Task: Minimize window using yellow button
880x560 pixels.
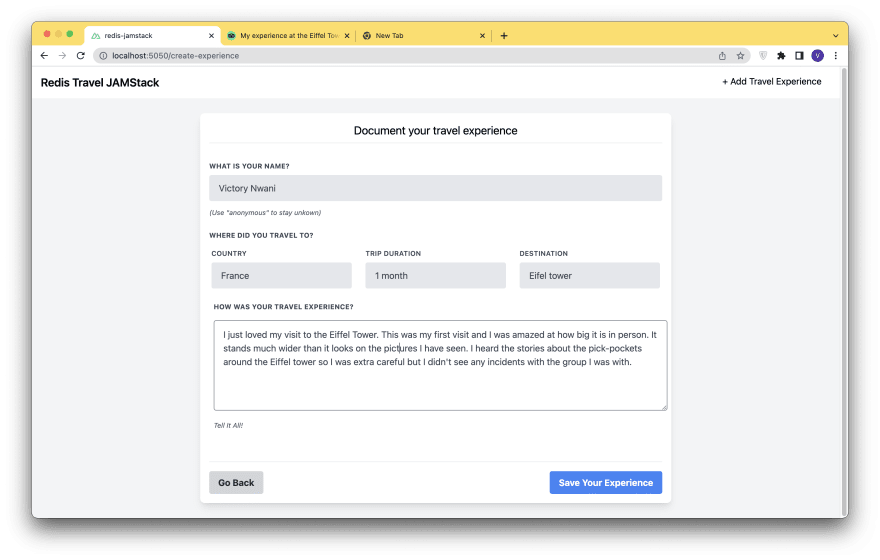Action: tap(58, 34)
